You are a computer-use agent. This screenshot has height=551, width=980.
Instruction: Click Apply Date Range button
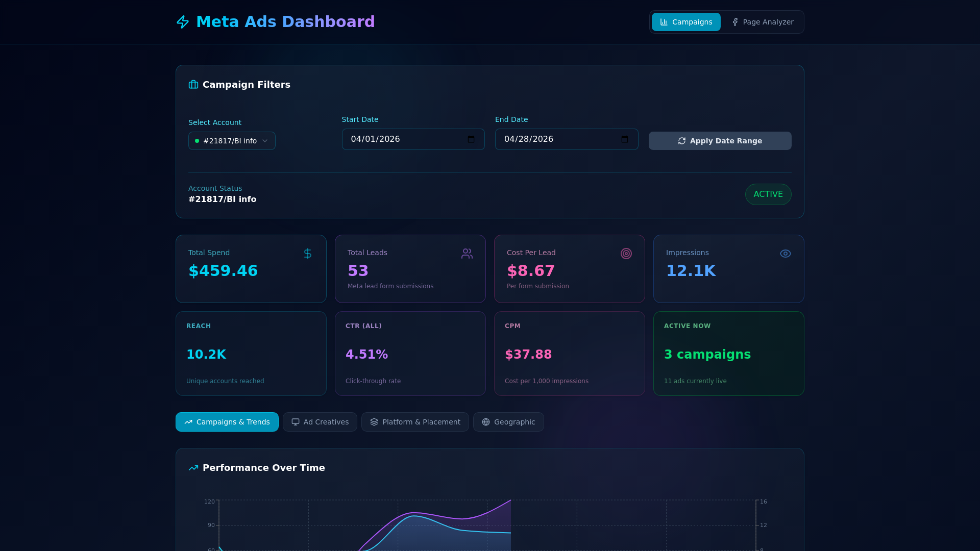pos(720,141)
